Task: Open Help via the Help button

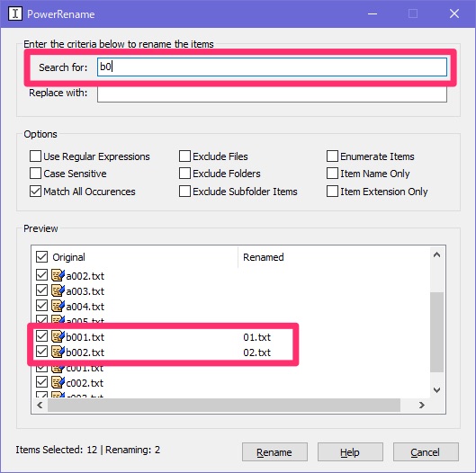Action: [350, 452]
